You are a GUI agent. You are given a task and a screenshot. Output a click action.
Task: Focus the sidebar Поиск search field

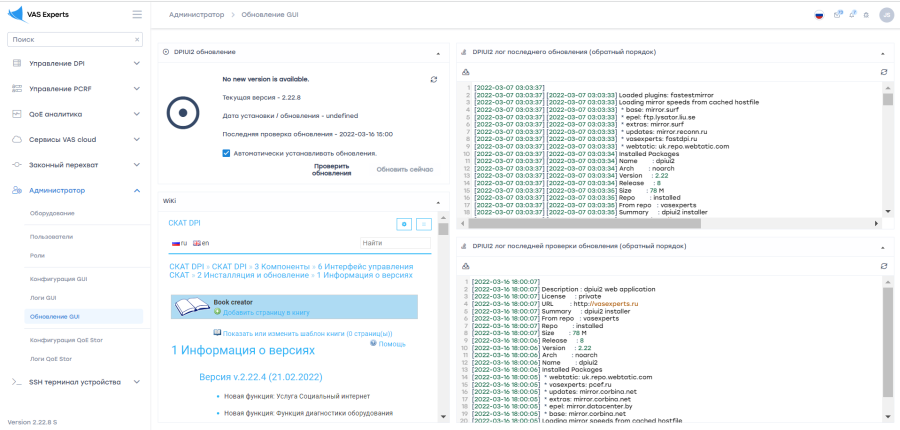75,40
